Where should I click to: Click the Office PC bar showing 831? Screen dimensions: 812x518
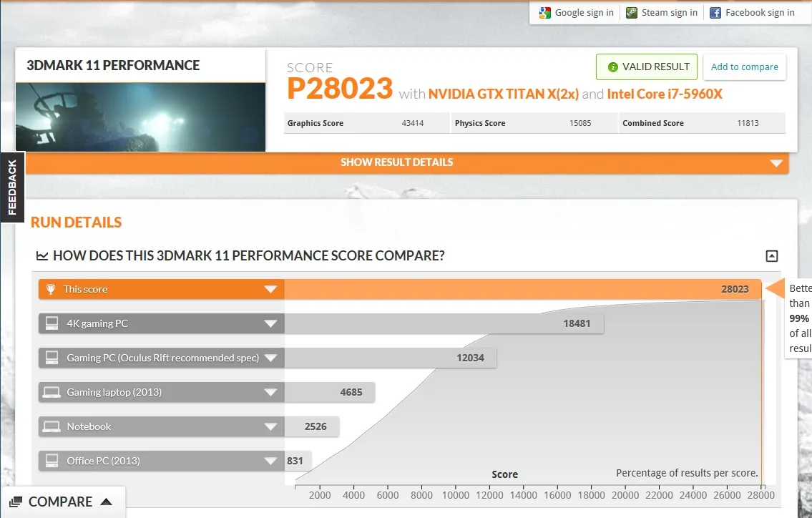pos(298,461)
